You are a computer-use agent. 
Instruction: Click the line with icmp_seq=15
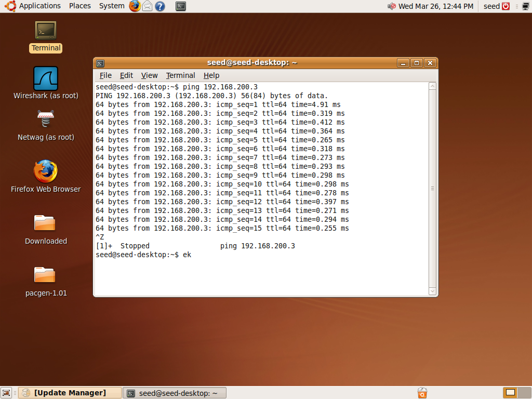222,228
